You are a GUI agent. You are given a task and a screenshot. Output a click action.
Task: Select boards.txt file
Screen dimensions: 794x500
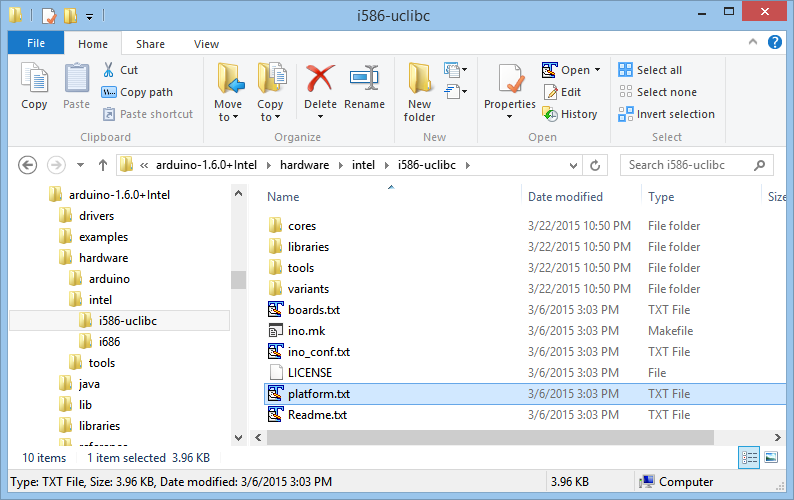pyautogui.click(x=314, y=310)
